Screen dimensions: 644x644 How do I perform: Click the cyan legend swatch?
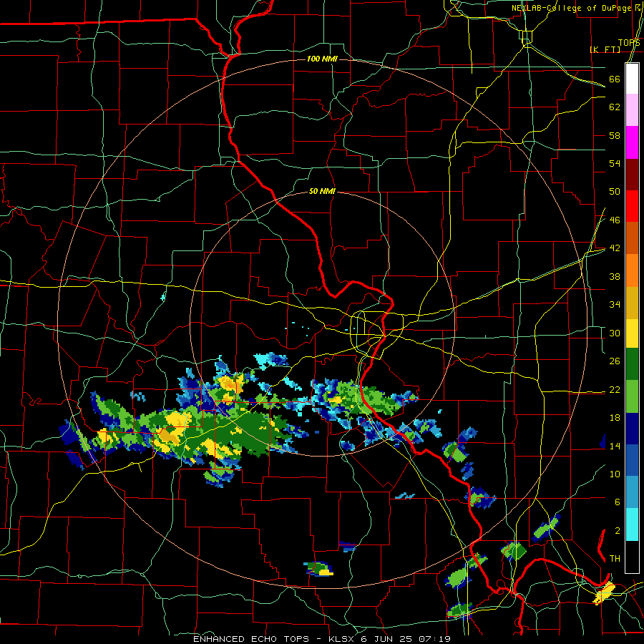(x=632, y=525)
